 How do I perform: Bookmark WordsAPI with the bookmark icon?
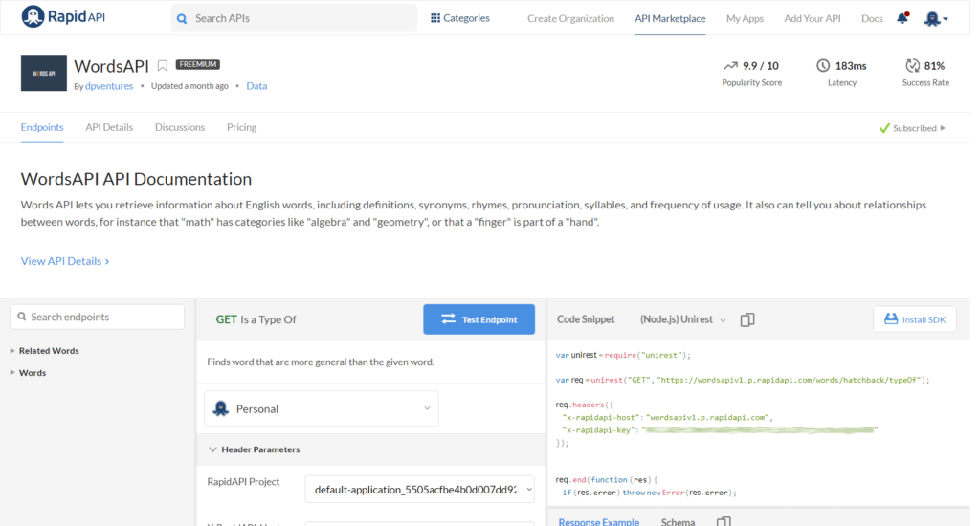coord(163,66)
